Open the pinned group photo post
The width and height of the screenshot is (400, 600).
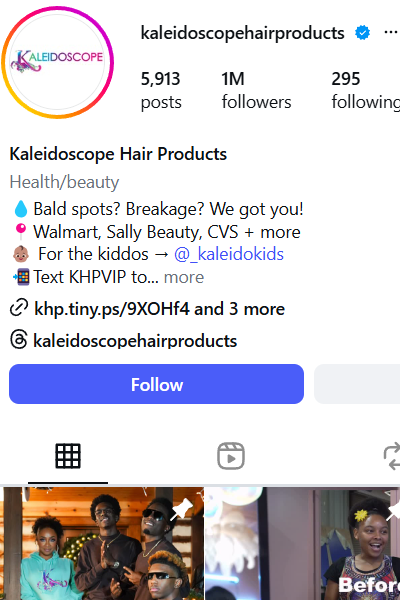[102, 543]
